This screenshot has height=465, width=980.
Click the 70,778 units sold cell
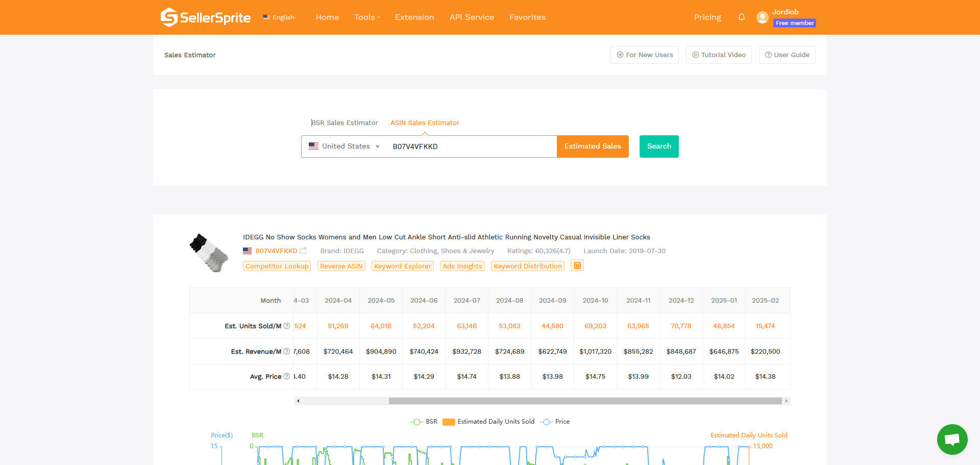point(681,326)
